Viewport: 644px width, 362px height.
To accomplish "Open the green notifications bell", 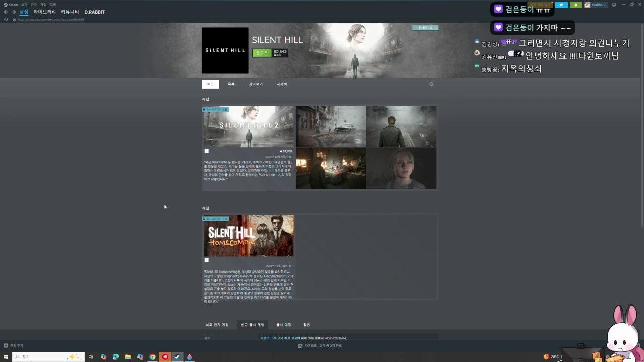I will [x=576, y=5].
